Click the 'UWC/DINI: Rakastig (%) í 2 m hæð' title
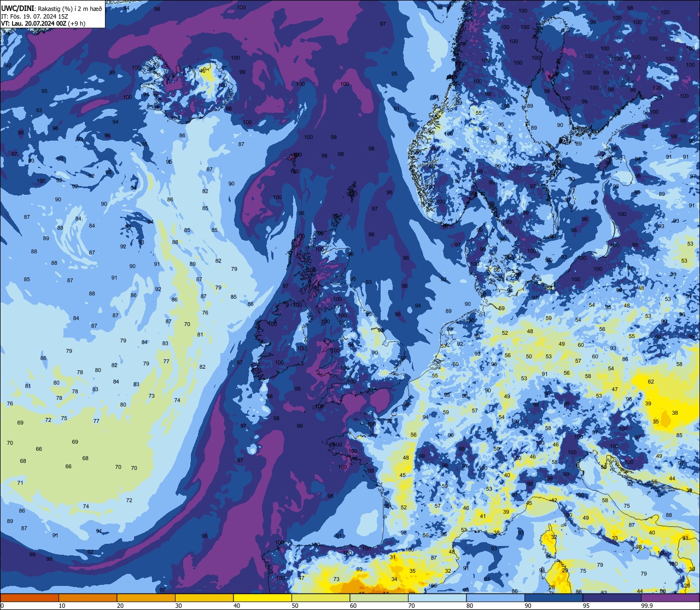Image resolution: width=700 pixels, height=610 pixels. [x=51, y=9]
